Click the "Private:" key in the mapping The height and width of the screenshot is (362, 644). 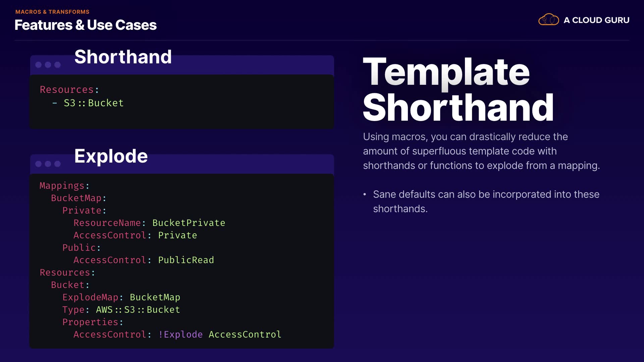(84, 210)
